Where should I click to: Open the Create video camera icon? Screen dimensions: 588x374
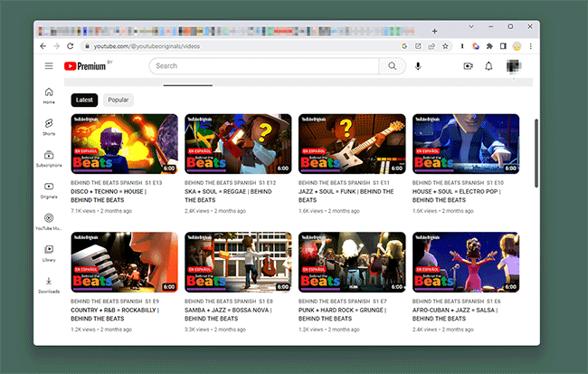[468, 66]
